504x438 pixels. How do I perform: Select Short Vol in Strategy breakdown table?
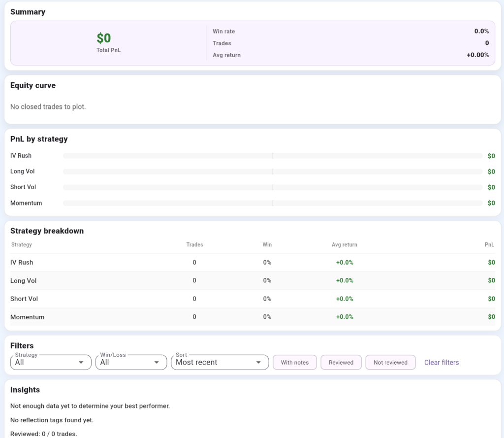tap(252, 299)
